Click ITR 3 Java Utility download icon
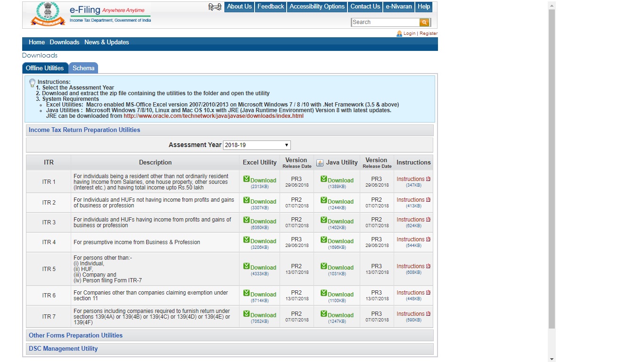 click(x=324, y=220)
